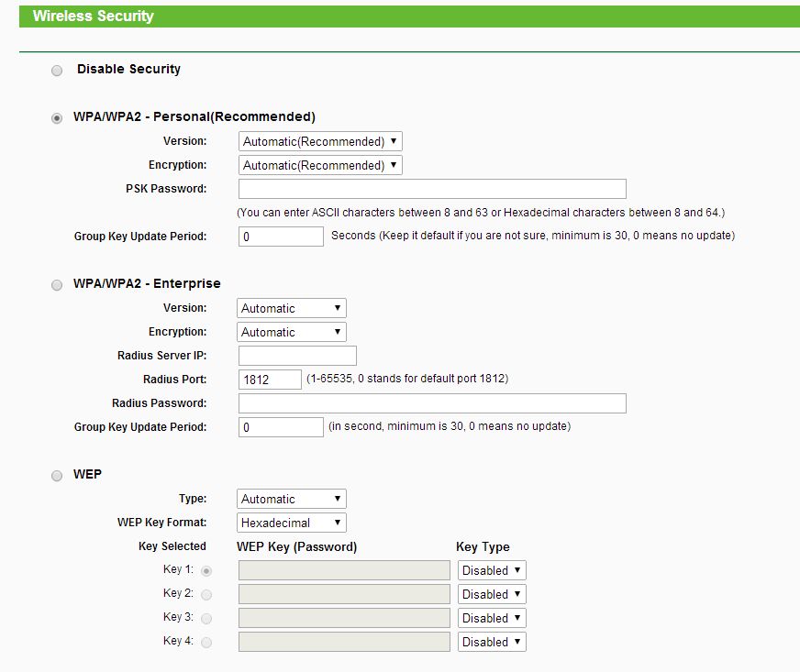Focus Personal Group Key Update Period field

281,237
